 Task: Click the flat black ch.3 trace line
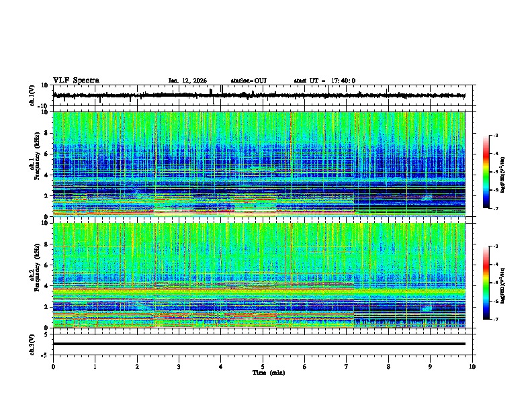[259, 344]
